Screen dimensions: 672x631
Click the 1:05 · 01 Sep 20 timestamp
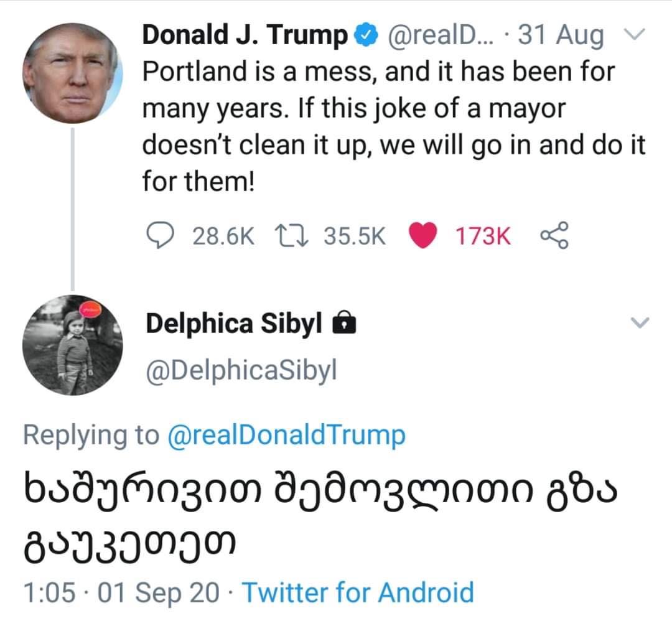pos(121,592)
